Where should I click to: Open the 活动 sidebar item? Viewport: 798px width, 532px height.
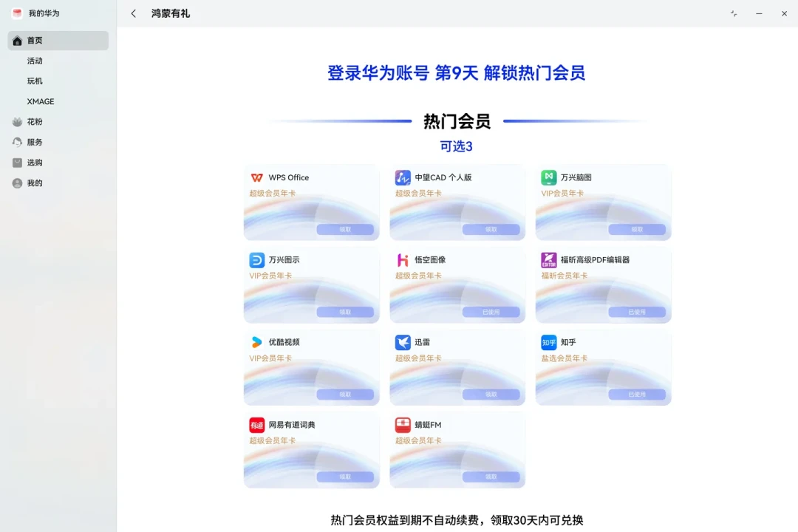coord(35,61)
